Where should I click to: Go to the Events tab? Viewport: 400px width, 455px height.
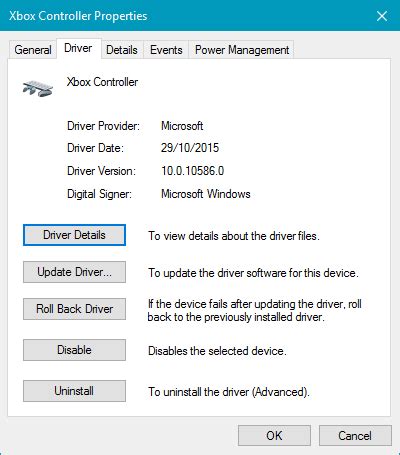(166, 50)
